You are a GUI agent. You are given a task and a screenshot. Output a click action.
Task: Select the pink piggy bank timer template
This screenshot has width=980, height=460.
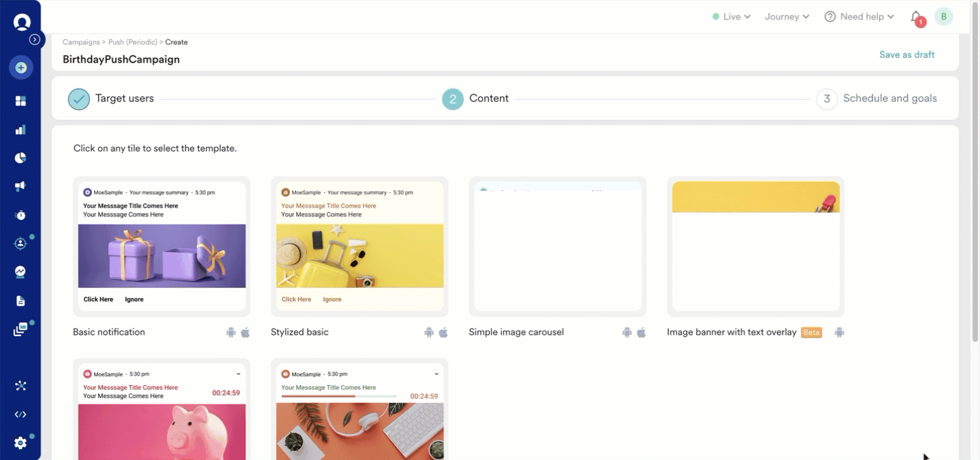[161, 410]
